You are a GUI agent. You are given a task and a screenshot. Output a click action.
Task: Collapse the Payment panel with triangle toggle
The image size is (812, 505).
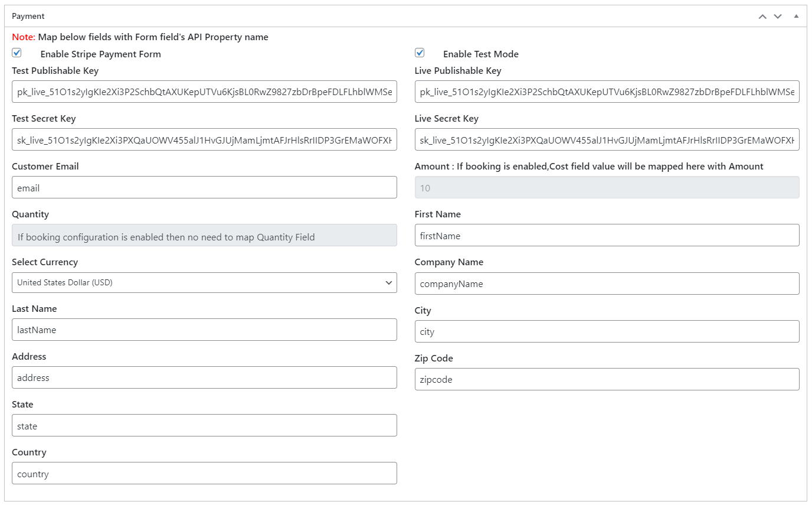796,17
